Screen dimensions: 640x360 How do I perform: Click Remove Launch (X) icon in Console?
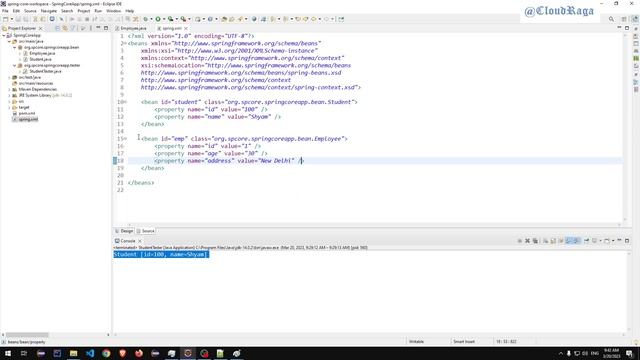(527, 241)
